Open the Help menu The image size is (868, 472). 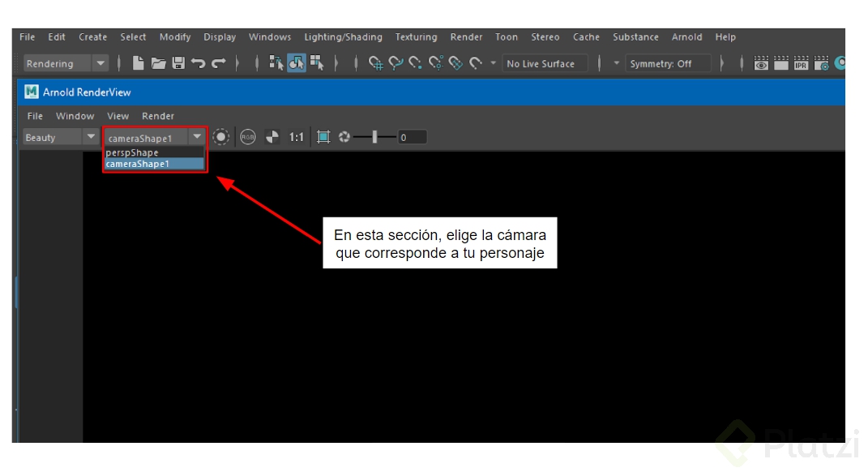click(x=725, y=37)
